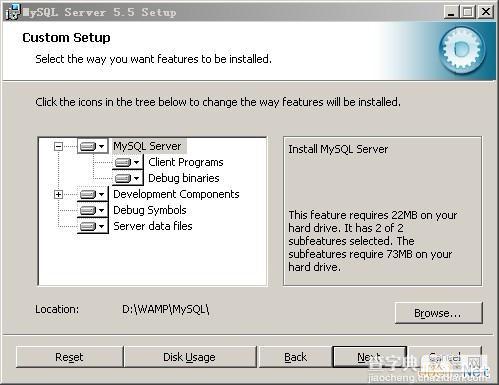Open the Development Components feature install dropdown
The height and width of the screenshot is (385, 499).
(x=93, y=194)
